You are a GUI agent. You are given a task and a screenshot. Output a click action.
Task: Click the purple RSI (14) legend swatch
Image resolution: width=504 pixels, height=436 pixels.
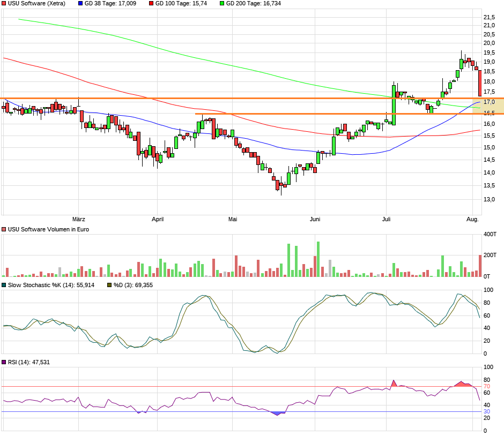point(4,362)
